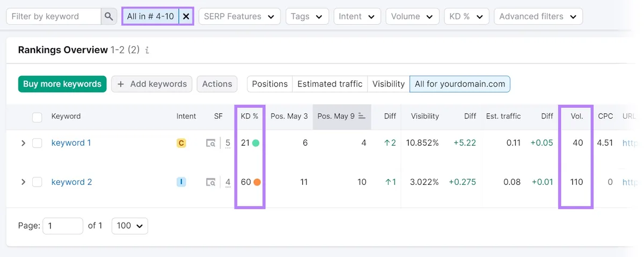The image size is (644, 257).
Task: Switch to the Estimated traffic tab
Action: (x=330, y=84)
